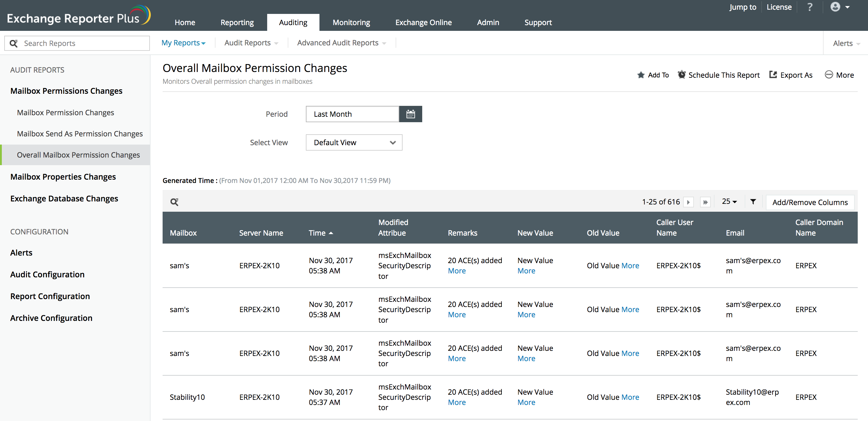Click the Export As icon
This screenshot has height=421, width=868.
pos(773,74)
